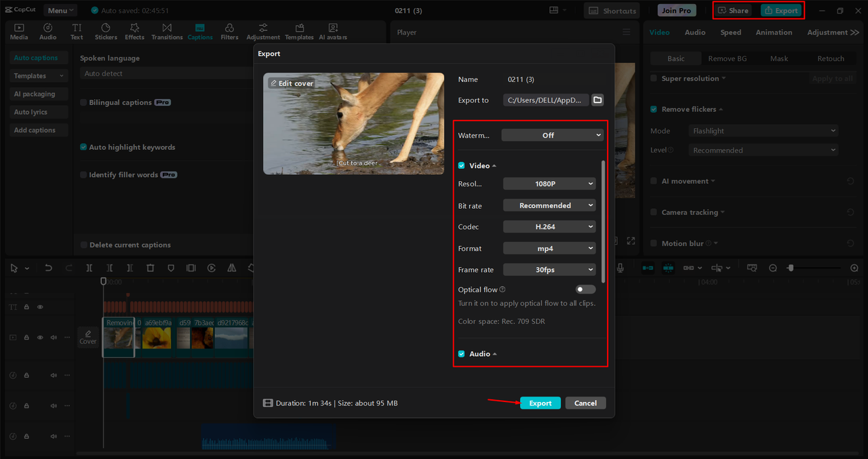The image size is (868, 459).
Task: Open the Shortcuts button
Action: point(612,10)
